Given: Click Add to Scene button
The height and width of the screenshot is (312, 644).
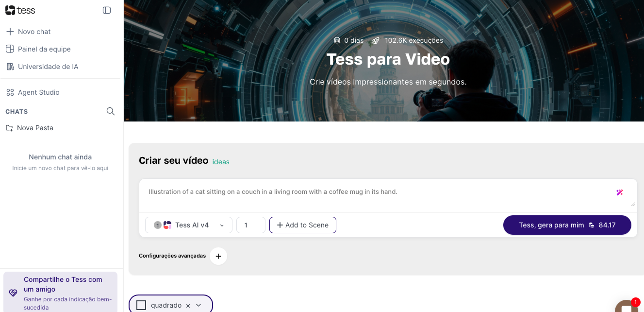Looking at the screenshot, I should pos(303,225).
